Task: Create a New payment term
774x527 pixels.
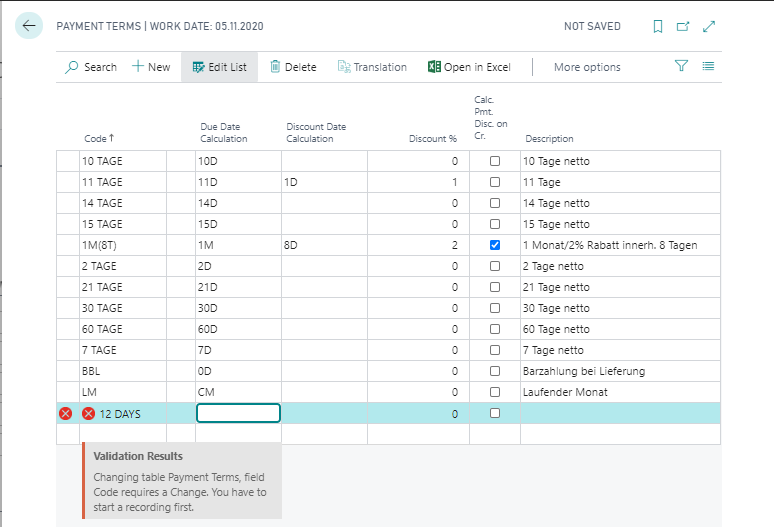Action: (x=151, y=67)
